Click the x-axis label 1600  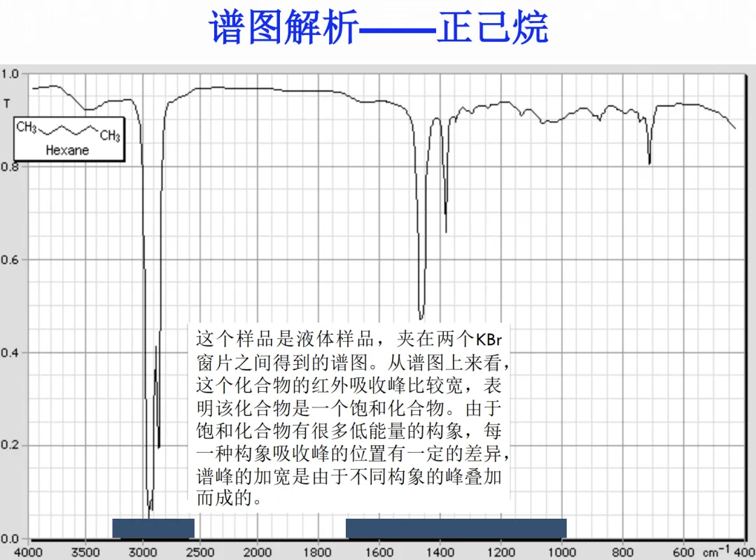tap(379, 552)
